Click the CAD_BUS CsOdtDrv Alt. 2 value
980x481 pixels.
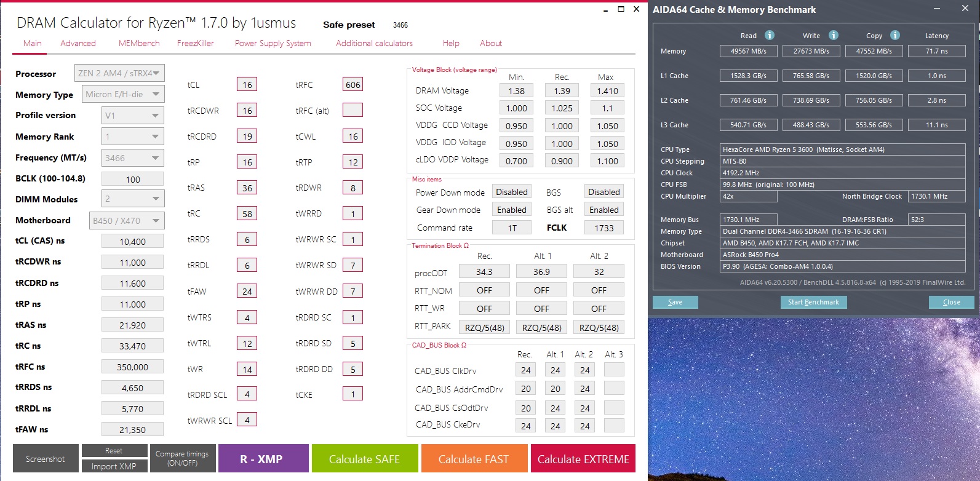[584, 407]
